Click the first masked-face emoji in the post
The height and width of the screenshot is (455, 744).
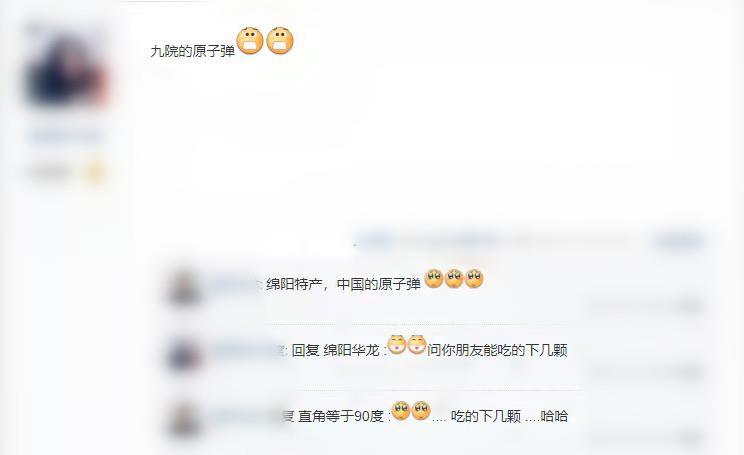250,41
